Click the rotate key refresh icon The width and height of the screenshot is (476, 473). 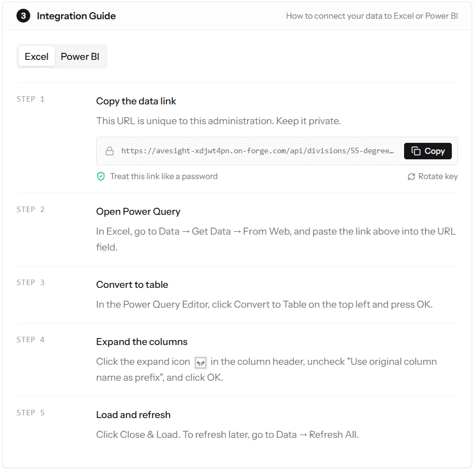411,177
